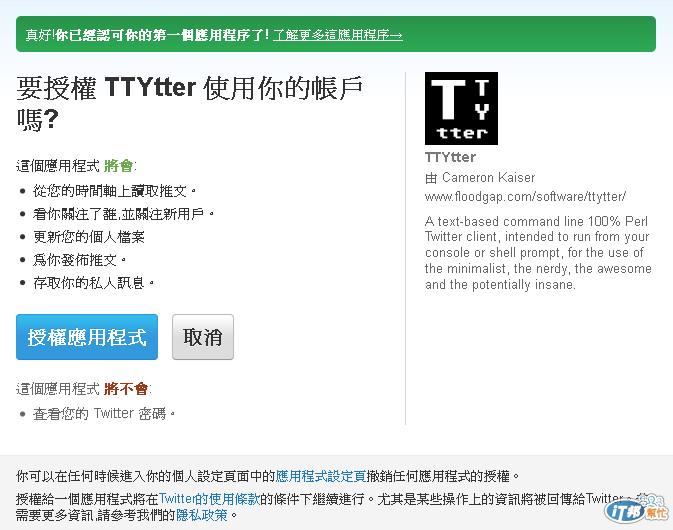Open the Twitter的使用條款 link
673x530 pixels.
209,499
